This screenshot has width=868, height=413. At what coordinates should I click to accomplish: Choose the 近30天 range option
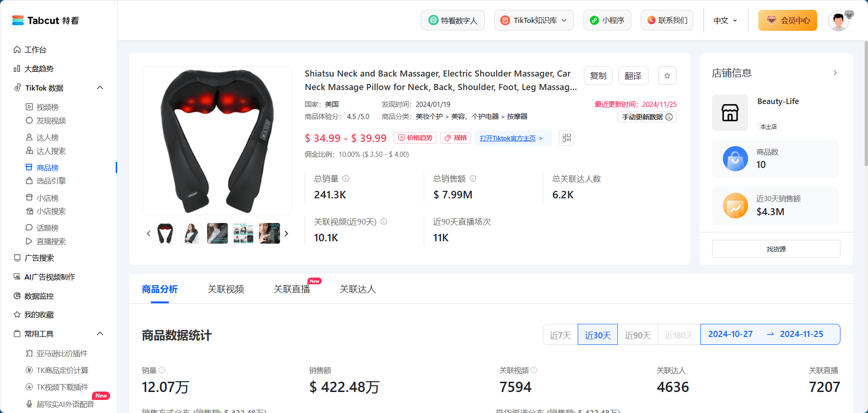click(598, 335)
